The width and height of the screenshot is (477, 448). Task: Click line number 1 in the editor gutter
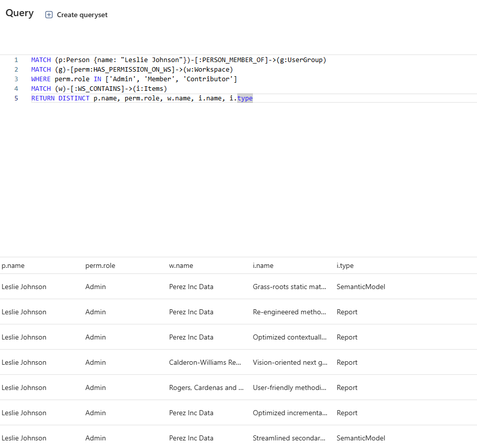point(16,60)
